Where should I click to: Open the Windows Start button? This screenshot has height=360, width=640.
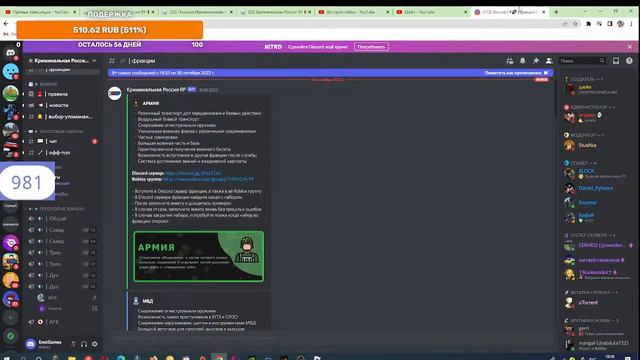[6, 358]
